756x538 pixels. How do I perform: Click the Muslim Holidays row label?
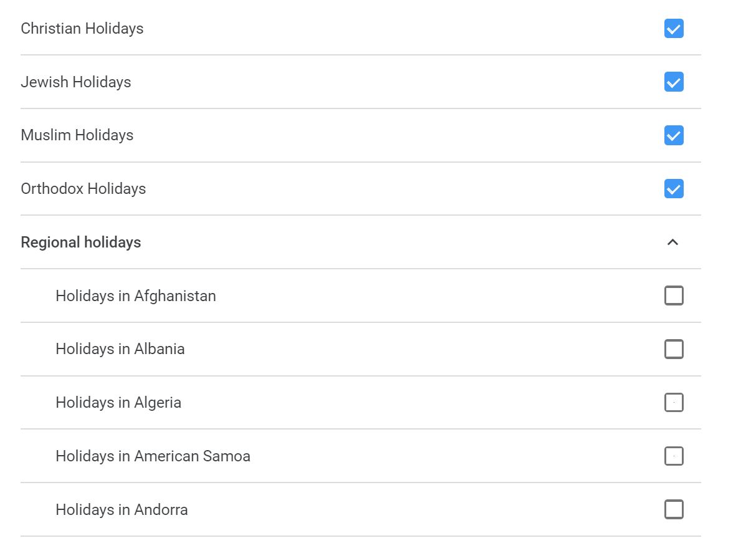tap(77, 135)
